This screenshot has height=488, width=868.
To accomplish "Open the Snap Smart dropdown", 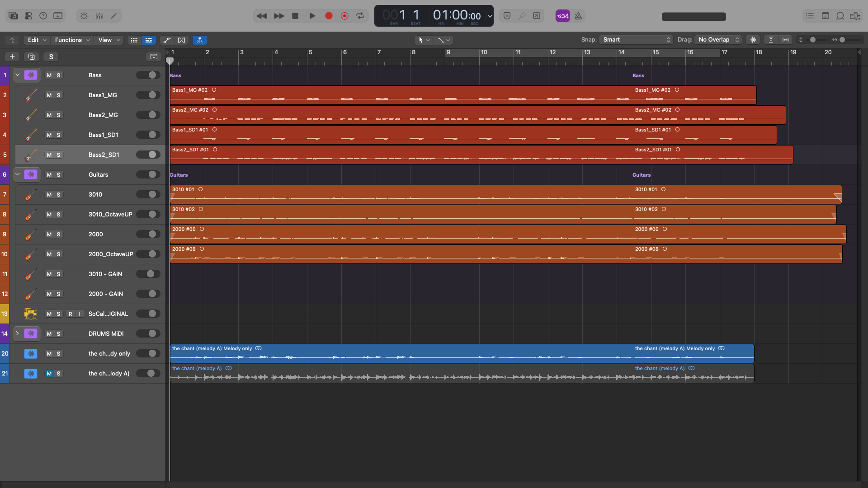I will pos(636,40).
